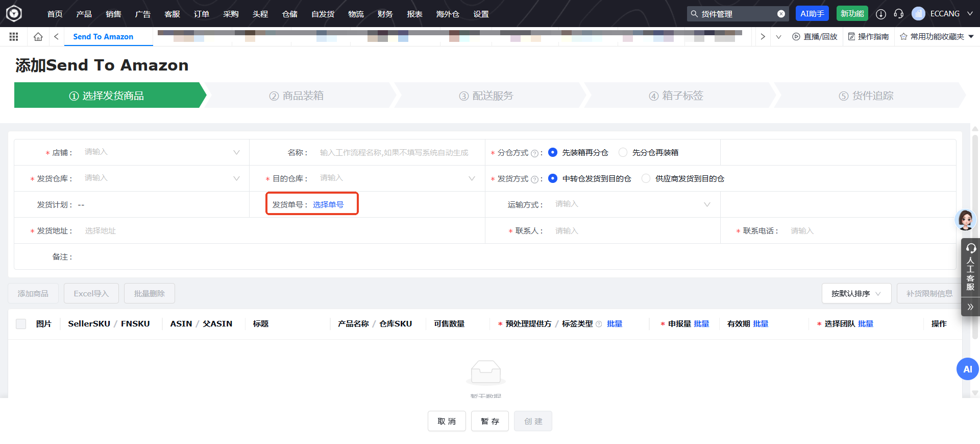Open the download center icon

(881, 14)
